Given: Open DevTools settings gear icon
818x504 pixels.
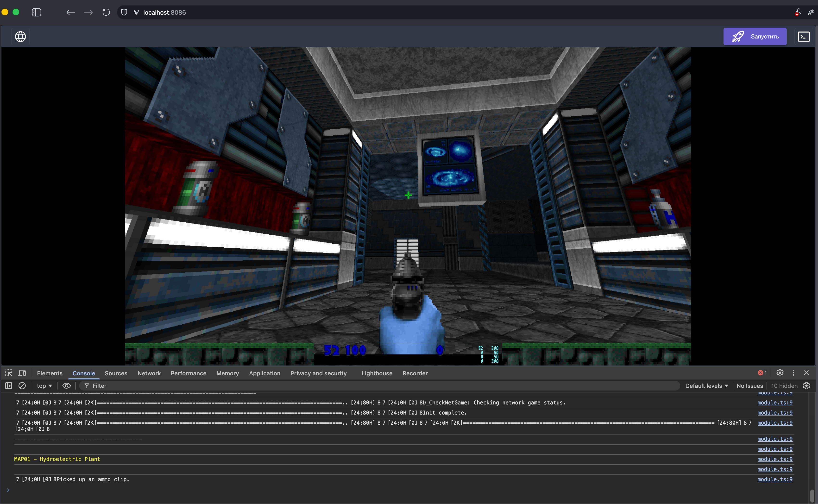Looking at the screenshot, I should (780, 373).
